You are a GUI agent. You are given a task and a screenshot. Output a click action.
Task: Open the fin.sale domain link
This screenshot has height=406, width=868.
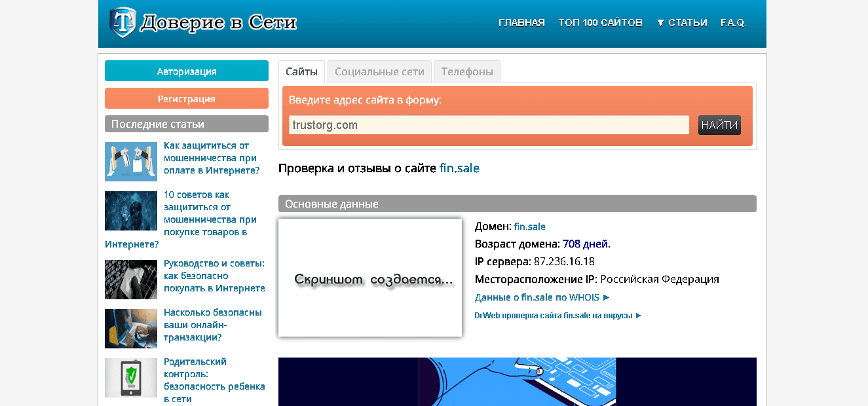click(529, 226)
